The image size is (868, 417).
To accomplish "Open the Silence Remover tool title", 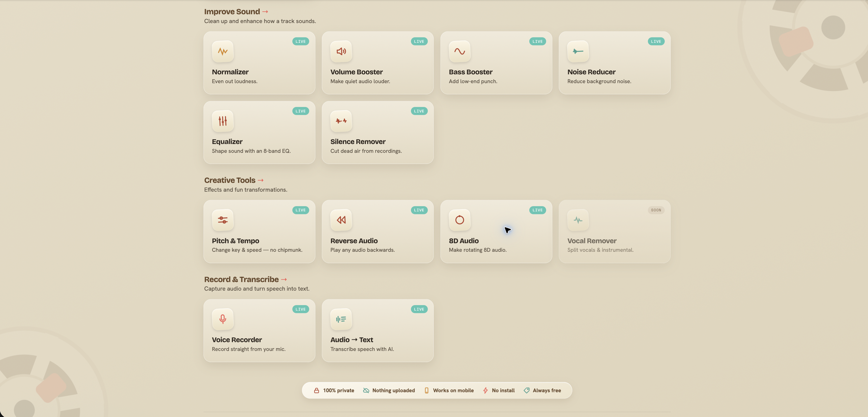I will pyautogui.click(x=358, y=142).
